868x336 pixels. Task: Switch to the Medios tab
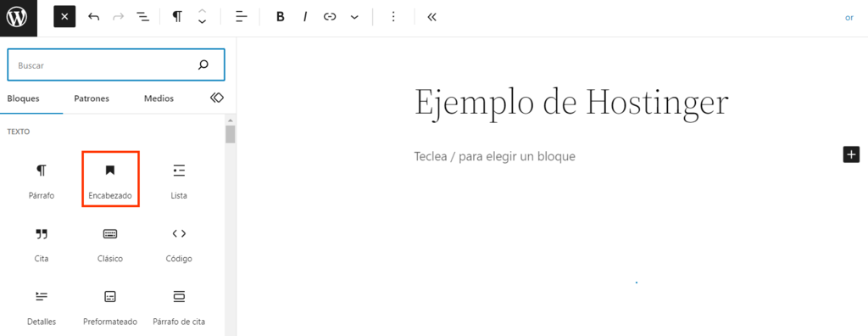[x=159, y=98]
